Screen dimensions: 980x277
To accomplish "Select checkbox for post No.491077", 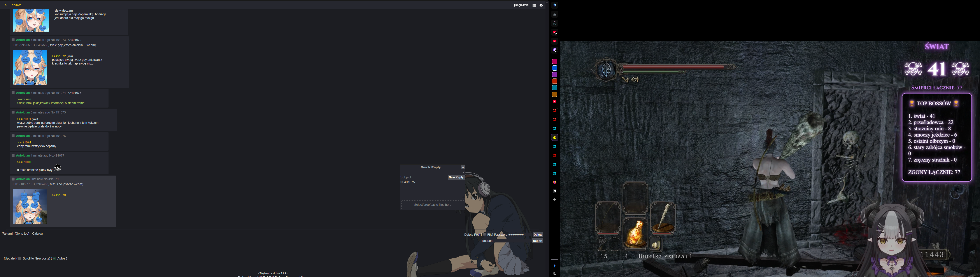I will click(x=13, y=155).
